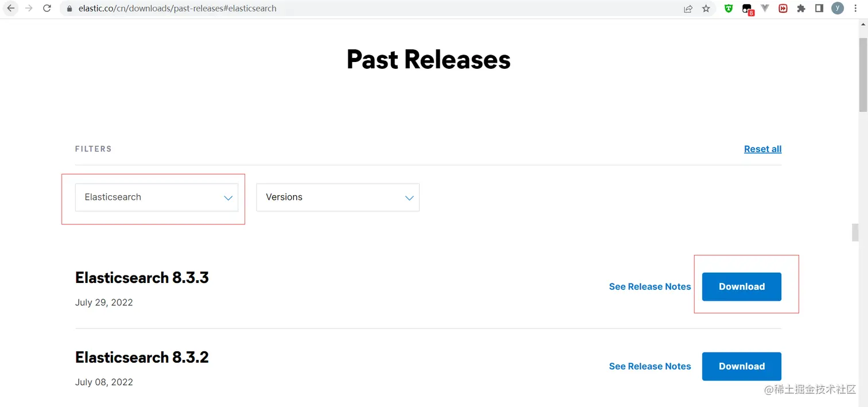Click the browser forward arrow
The height and width of the screenshot is (407, 868).
[29, 9]
